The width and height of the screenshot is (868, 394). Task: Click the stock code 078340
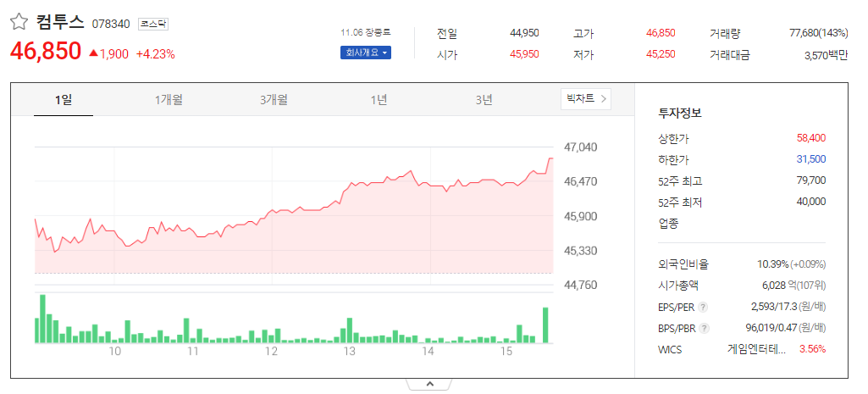[x=111, y=25]
